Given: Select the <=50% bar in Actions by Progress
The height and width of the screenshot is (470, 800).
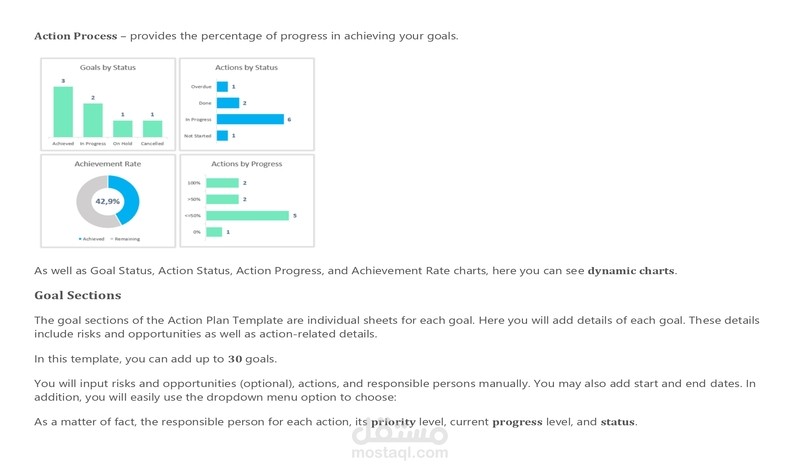Looking at the screenshot, I should point(247,215).
